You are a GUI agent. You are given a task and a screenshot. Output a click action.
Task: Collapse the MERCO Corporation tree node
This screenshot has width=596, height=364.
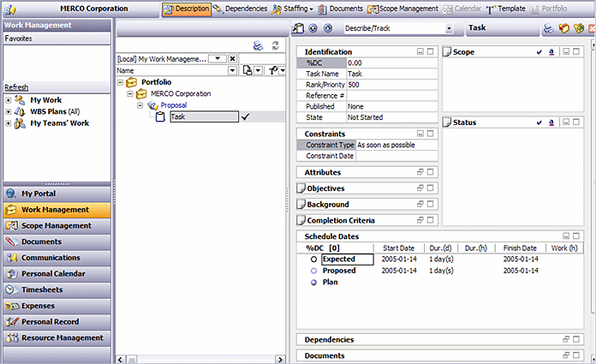coord(130,93)
